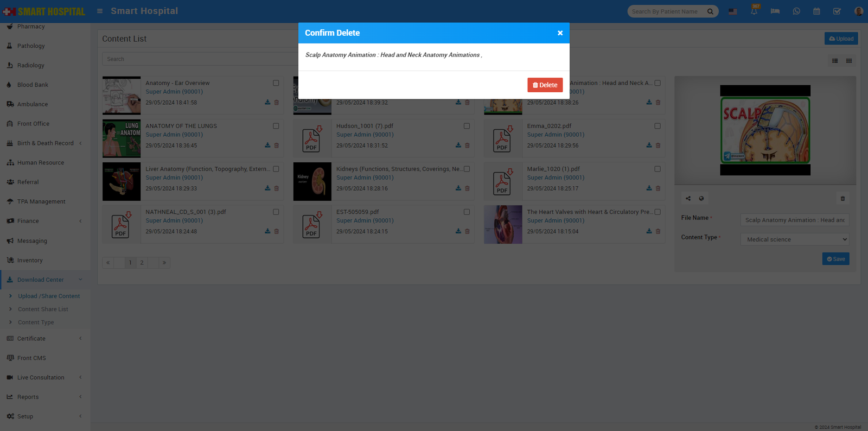Check the Anatomy - Ear Overview checkbox
Image resolution: width=868 pixels, height=431 pixels.
coord(276,83)
